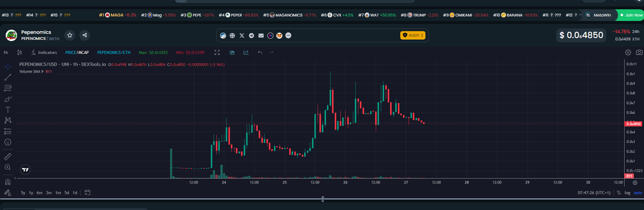644x210 pixels.
Task: Undo the last chart action
Action: pos(260,52)
